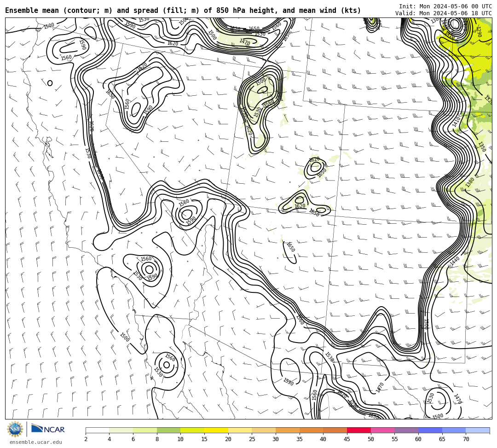This screenshot has width=497, height=448.
Task: Pick the yellow-green 10–15 m colorbar swatch
Action: coord(192,430)
